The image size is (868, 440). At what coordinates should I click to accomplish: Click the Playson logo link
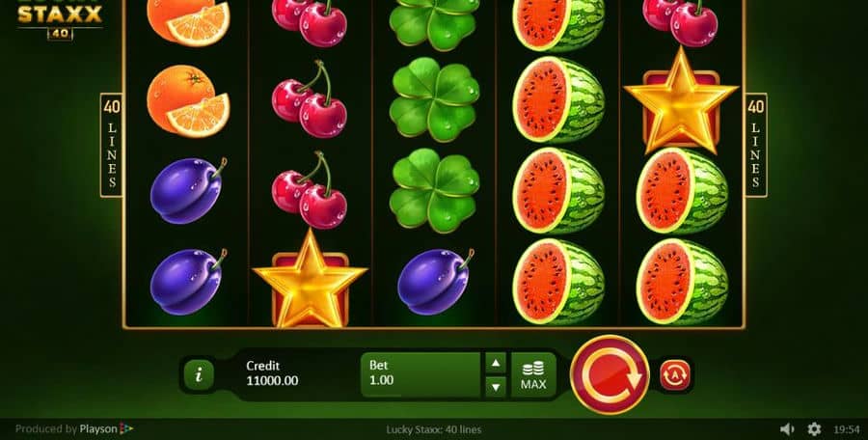[x=106, y=429]
